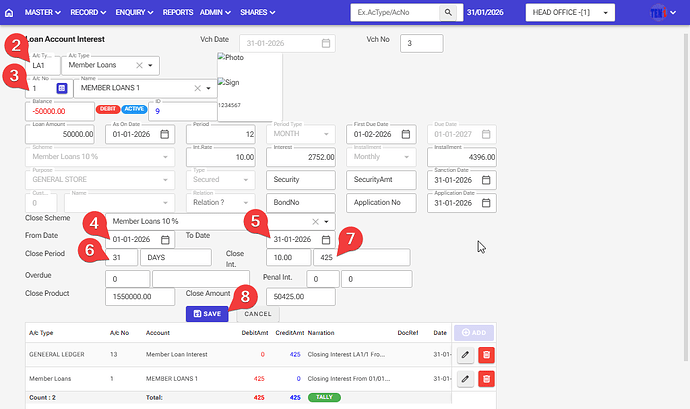Screen dimensions: 690x409
Task: Open the As On Date calendar icon
Action: [164, 134]
